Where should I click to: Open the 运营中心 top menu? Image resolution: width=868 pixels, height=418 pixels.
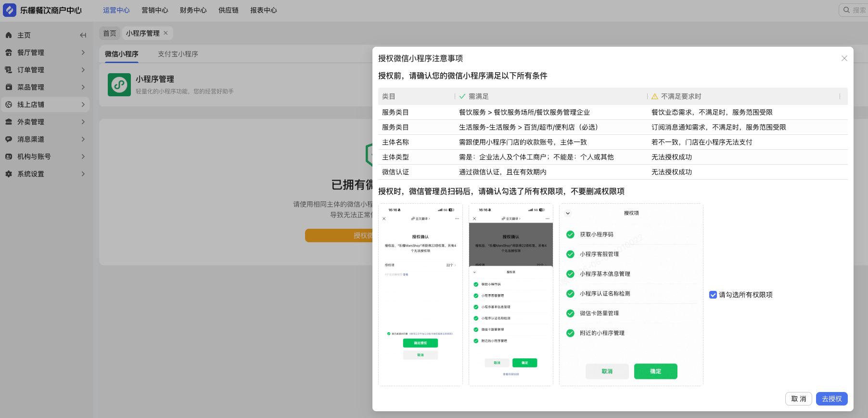click(x=116, y=10)
